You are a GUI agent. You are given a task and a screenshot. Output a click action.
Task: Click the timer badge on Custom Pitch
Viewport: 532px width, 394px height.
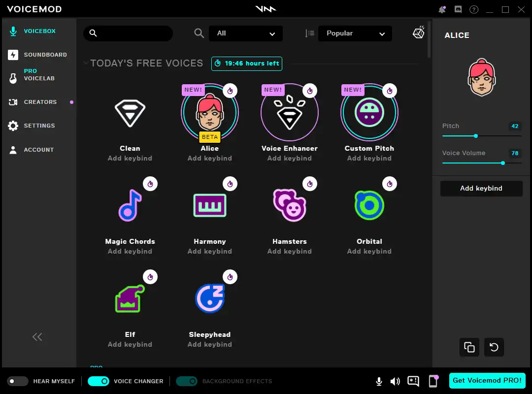(390, 91)
